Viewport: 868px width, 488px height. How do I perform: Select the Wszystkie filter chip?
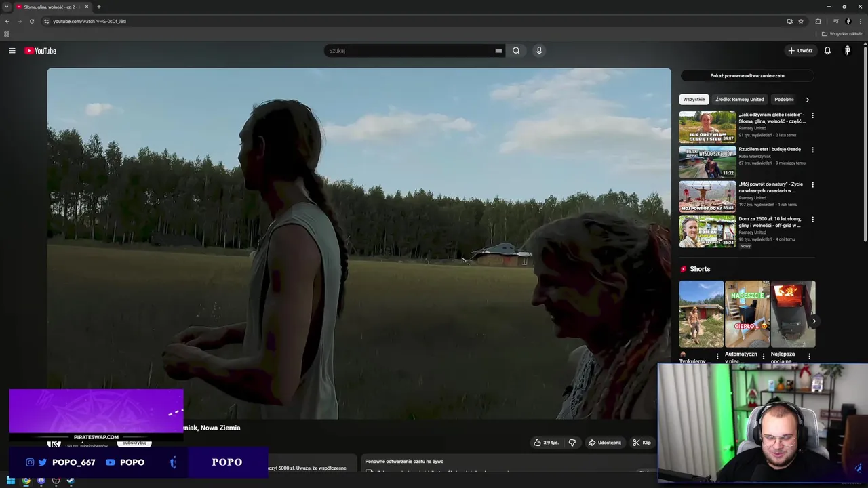(x=694, y=100)
